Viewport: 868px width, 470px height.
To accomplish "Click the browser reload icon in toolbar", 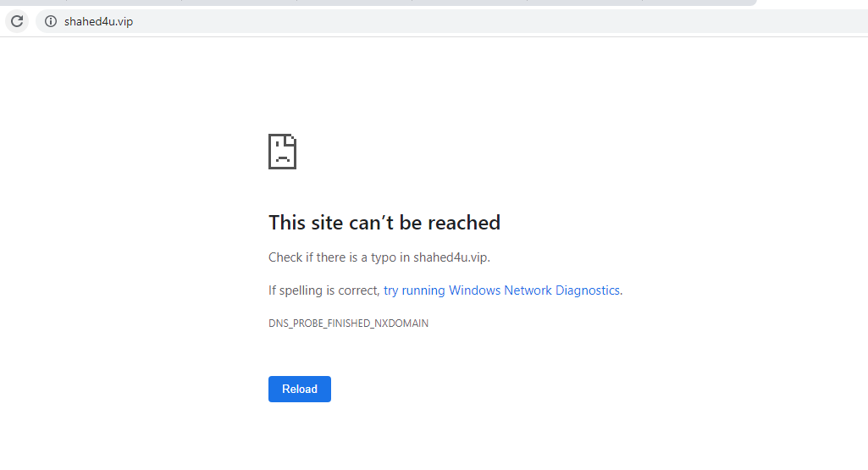I will pyautogui.click(x=17, y=21).
